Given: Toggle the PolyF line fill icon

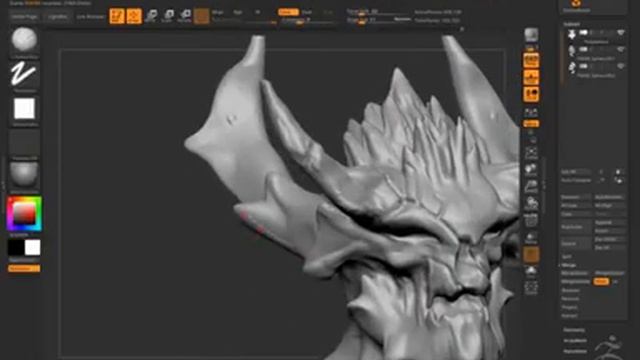Looking at the screenshot, I should (x=531, y=220).
